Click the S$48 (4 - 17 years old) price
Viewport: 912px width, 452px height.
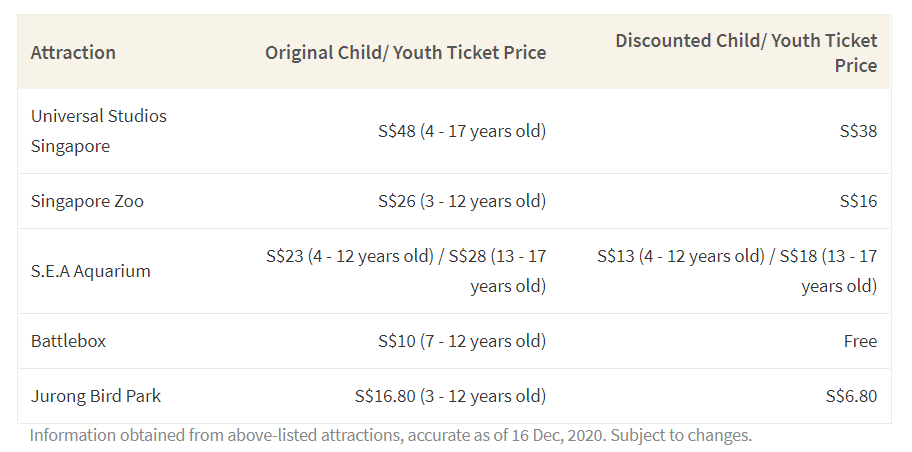coord(462,131)
